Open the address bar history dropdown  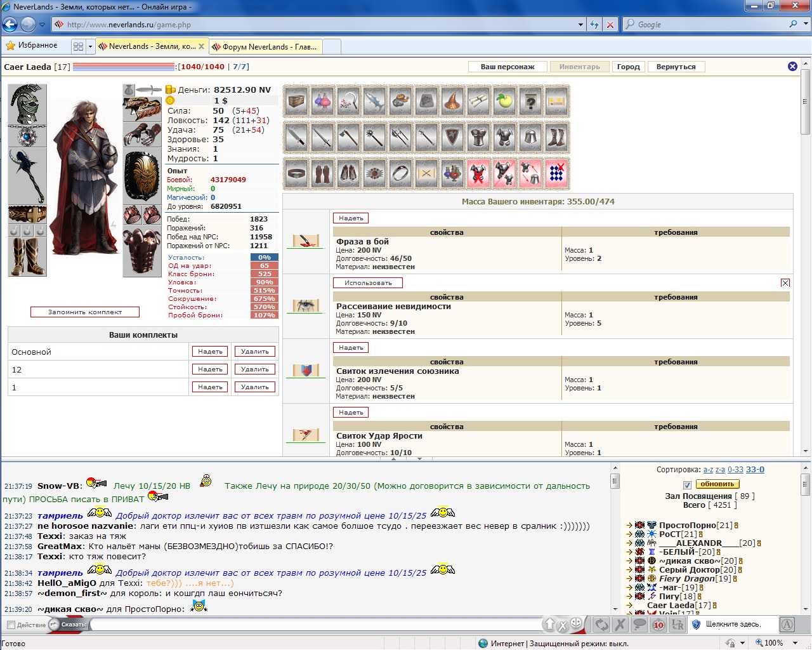(580, 25)
